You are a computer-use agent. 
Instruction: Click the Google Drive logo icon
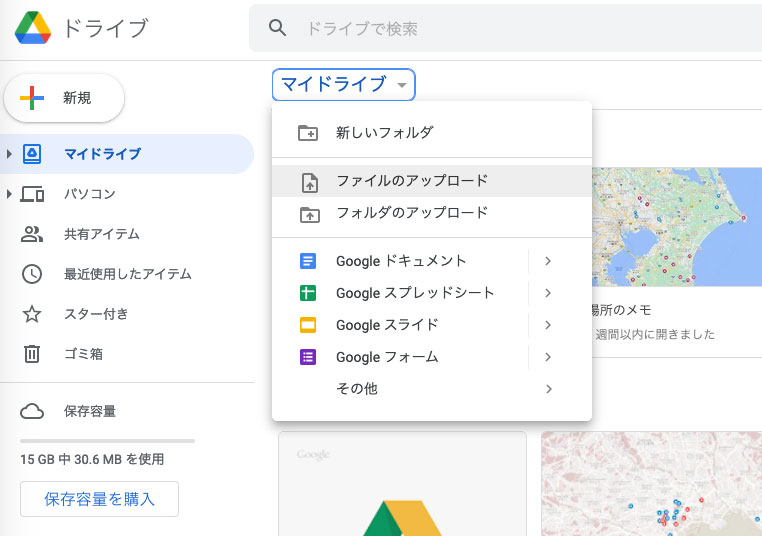[x=33, y=28]
